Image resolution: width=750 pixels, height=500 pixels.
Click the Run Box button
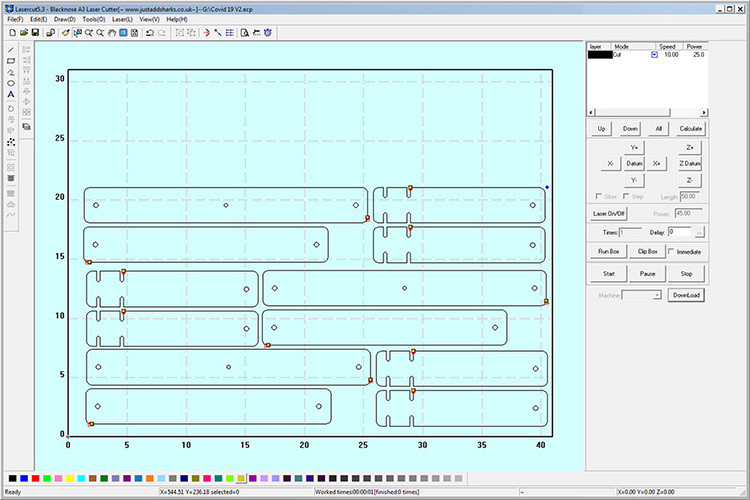pyautogui.click(x=609, y=251)
